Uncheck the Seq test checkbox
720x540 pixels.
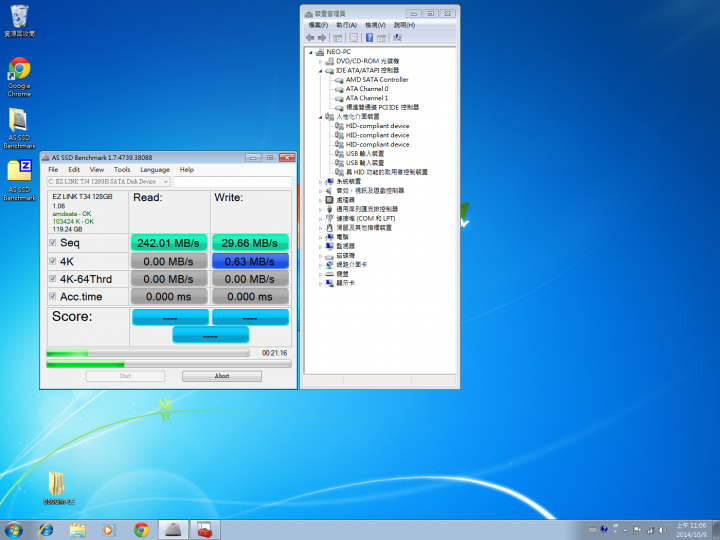(53, 242)
